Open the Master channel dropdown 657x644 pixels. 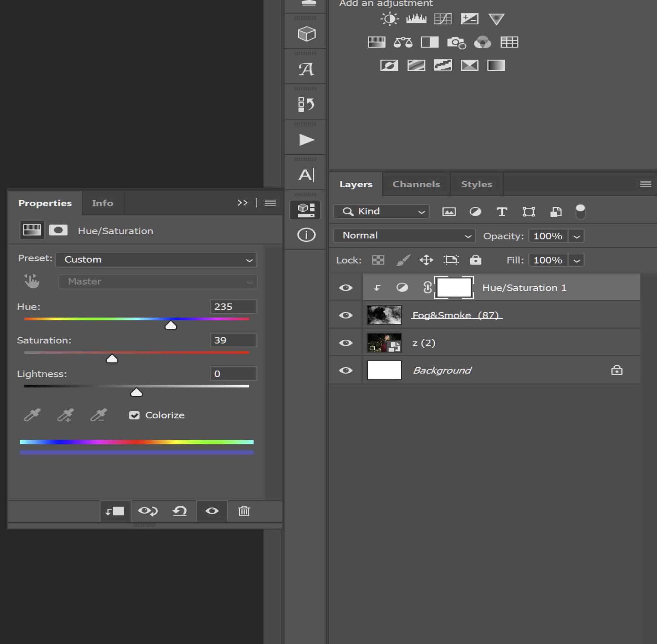158,282
